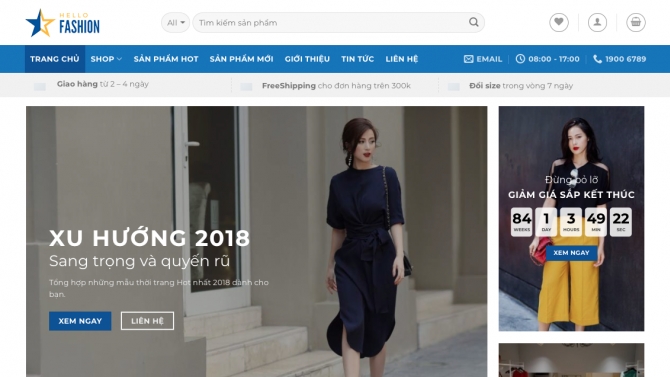Viewport: 670px width, 377px height.
Task: Click GIẢM GIÁ SẮP KẾT THÚC heading
Action: pos(571,195)
